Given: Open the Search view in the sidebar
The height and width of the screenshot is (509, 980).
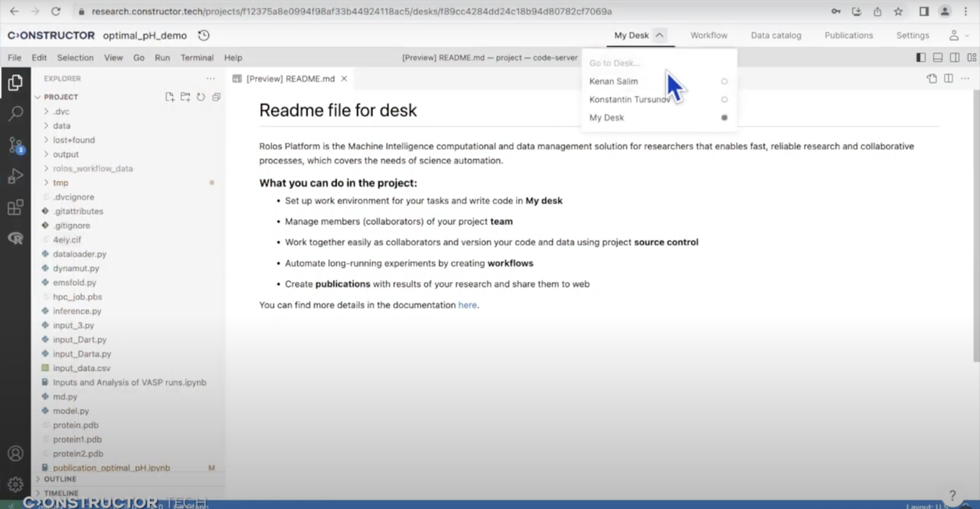Looking at the screenshot, I should (16, 113).
